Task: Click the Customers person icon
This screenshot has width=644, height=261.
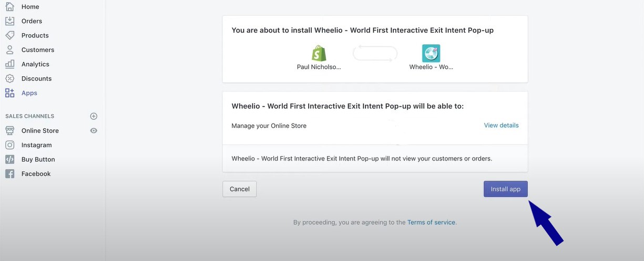Action: pos(9,49)
